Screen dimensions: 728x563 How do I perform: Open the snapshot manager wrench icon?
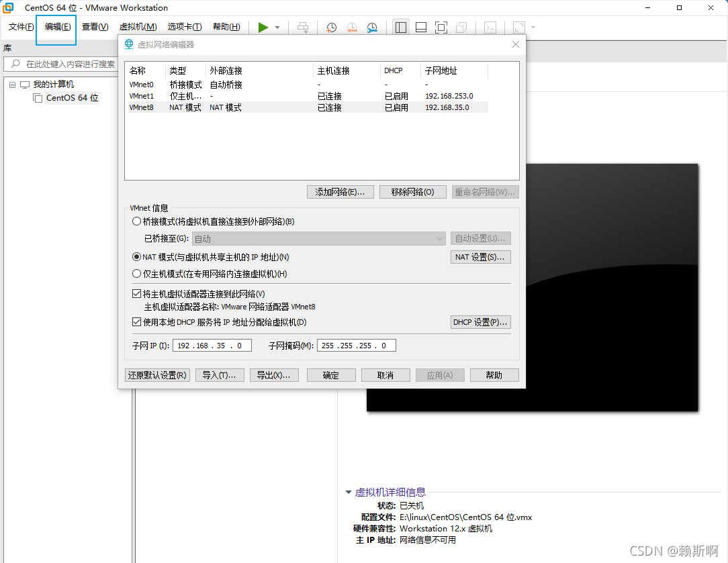point(372,28)
